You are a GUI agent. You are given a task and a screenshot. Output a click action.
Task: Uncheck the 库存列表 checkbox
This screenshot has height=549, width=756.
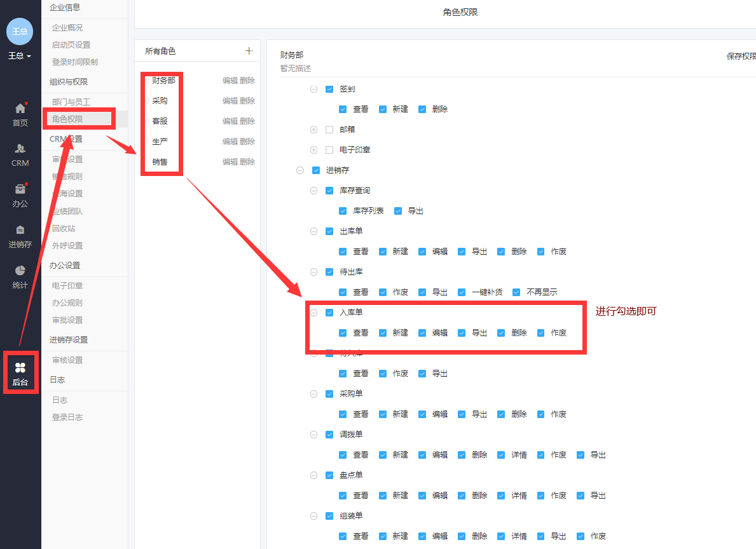click(343, 211)
